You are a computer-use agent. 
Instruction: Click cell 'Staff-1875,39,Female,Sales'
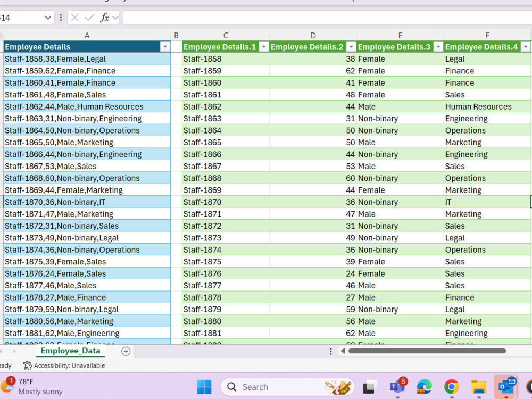click(x=87, y=262)
